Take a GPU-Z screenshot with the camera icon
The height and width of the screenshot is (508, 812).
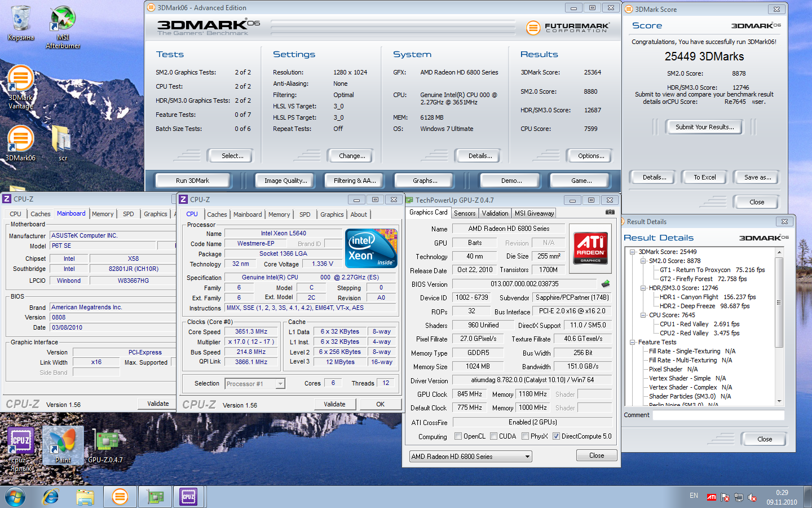[x=610, y=212]
